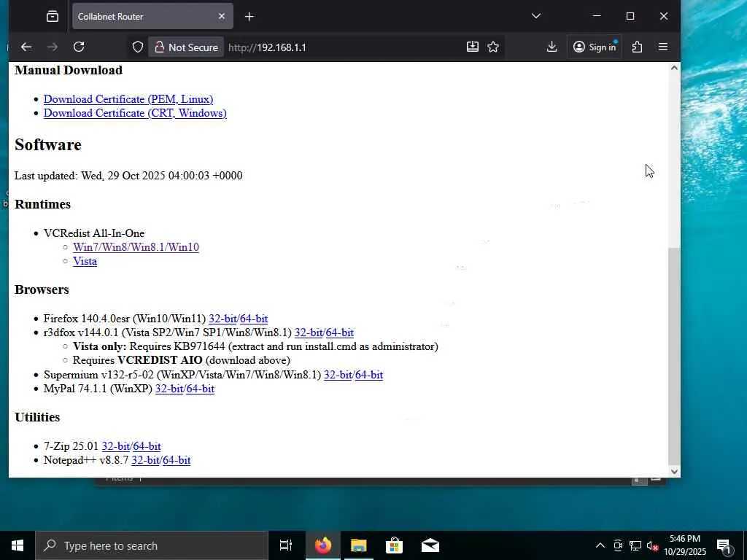The height and width of the screenshot is (560, 747).
Task: Click the Manual Download heading
Action: pyautogui.click(x=69, y=70)
